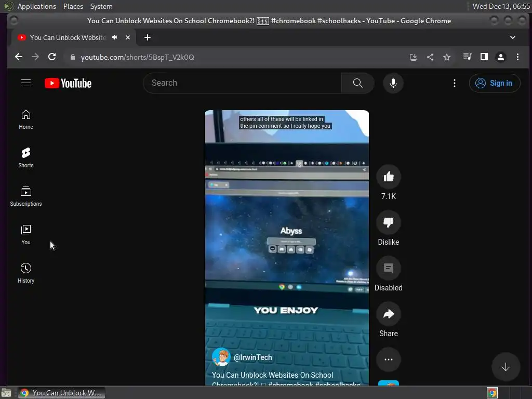The height and width of the screenshot is (399, 532).
Task: Click the short's title description text
Action: click(286, 380)
